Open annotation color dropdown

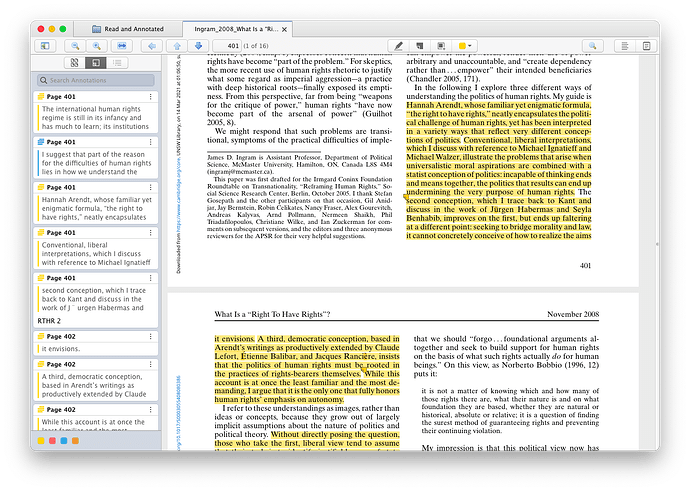pyautogui.click(x=465, y=46)
